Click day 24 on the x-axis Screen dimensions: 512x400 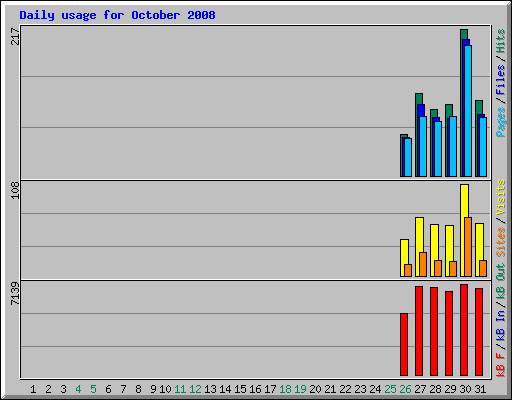375,389
